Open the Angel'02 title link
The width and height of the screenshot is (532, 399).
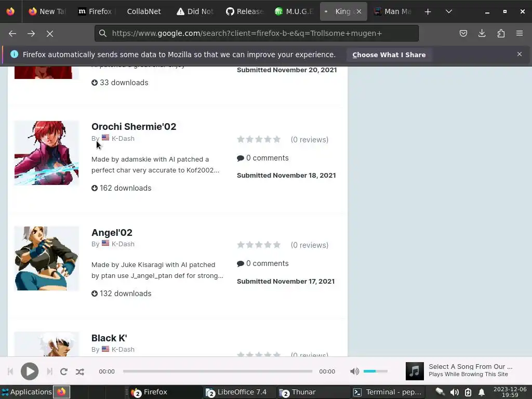(x=112, y=232)
